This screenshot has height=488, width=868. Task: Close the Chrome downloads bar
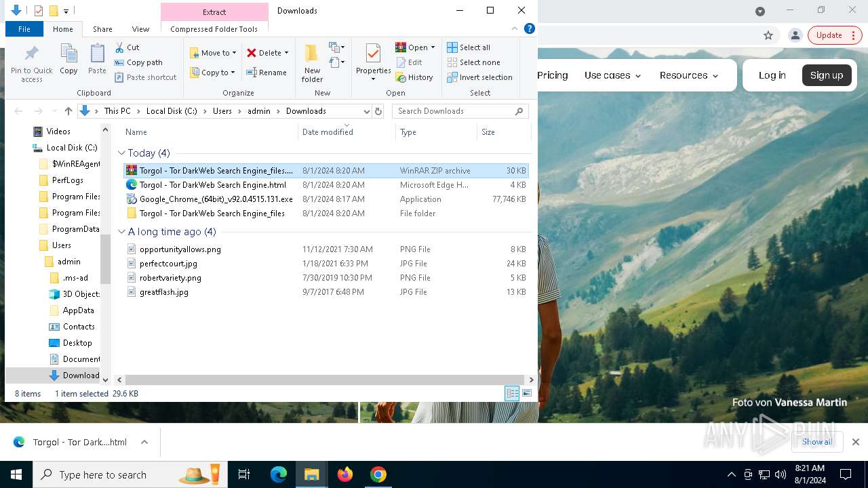855,442
